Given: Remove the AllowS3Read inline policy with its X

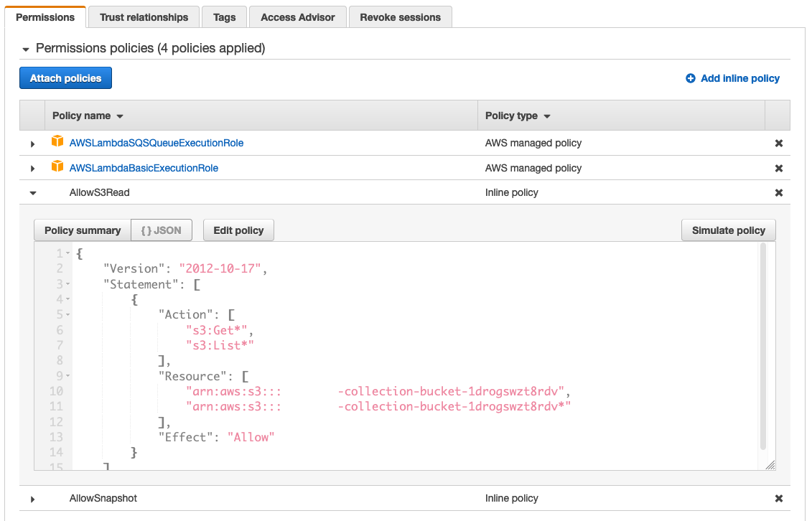Looking at the screenshot, I should (x=778, y=192).
